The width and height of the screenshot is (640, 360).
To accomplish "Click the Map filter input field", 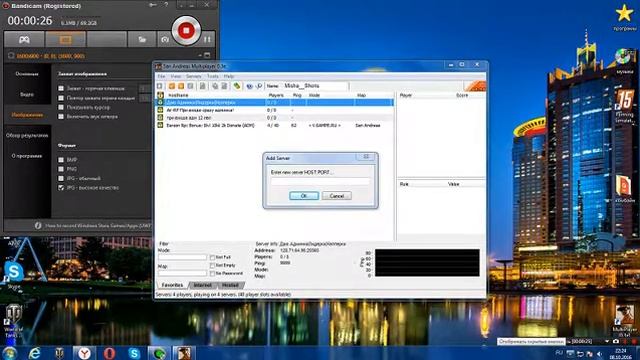I will coord(182,273).
